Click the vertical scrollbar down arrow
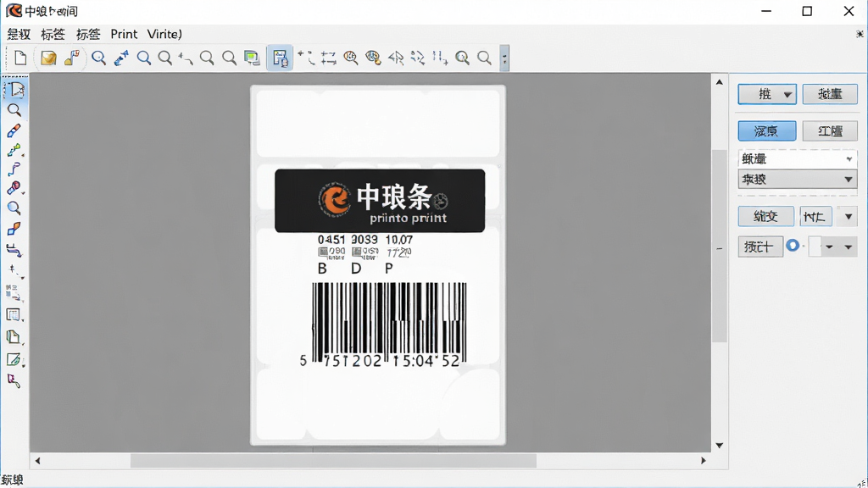The height and width of the screenshot is (488, 868). [719, 446]
